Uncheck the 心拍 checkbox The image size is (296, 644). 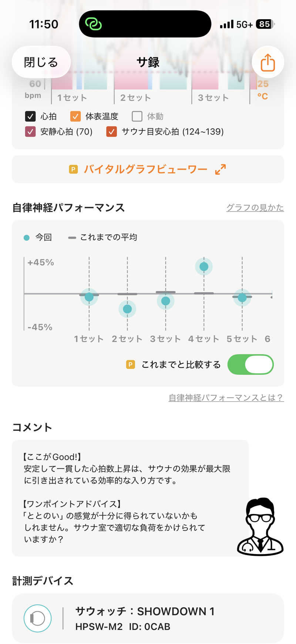pyautogui.click(x=30, y=116)
